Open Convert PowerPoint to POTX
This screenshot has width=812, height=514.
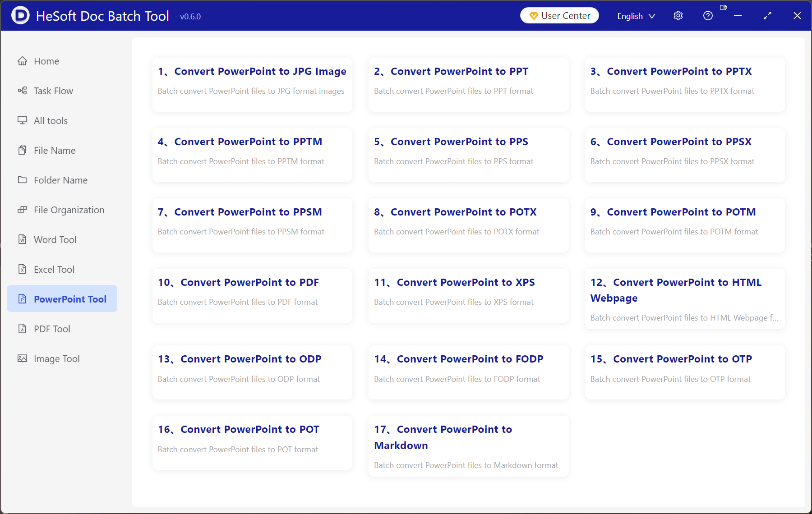click(x=469, y=225)
